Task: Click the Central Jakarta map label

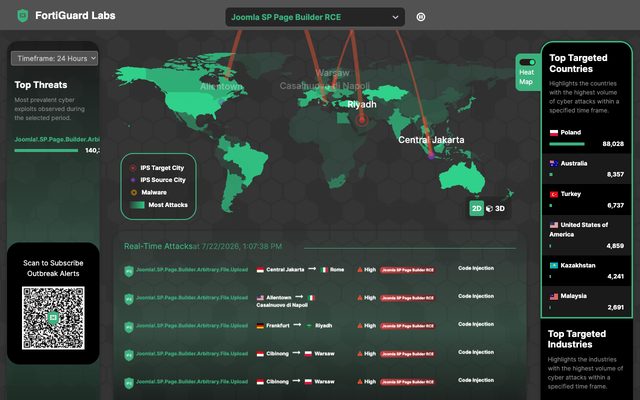Action: (x=431, y=140)
